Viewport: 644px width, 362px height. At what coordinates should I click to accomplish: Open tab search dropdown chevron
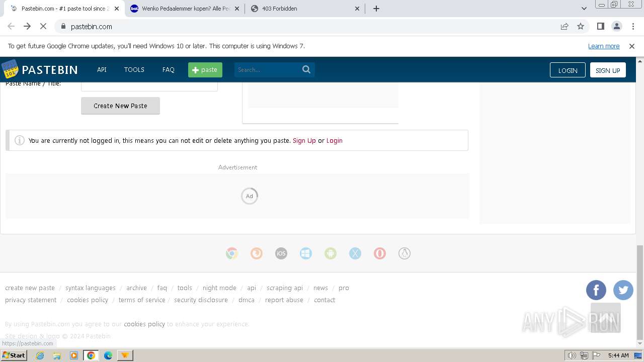pos(584,9)
